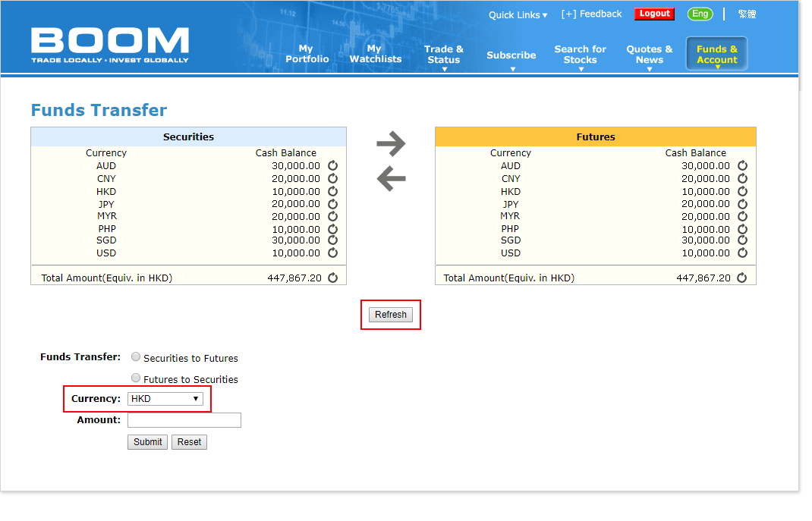This screenshot has width=812, height=521.
Task: Click the Funds Transfer page heading
Action: 99,110
